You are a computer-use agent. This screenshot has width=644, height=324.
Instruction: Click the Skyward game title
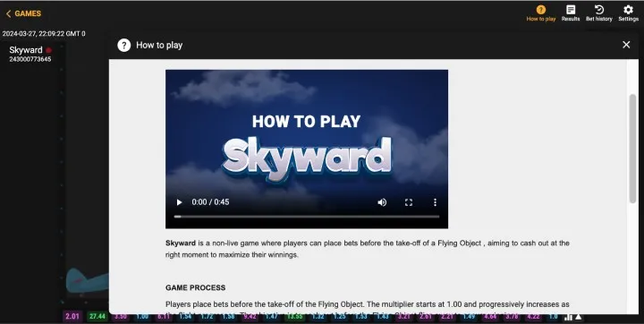pyautogui.click(x=26, y=50)
